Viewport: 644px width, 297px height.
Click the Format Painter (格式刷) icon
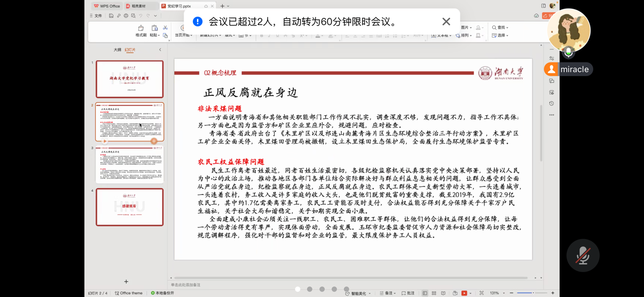click(x=141, y=28)
